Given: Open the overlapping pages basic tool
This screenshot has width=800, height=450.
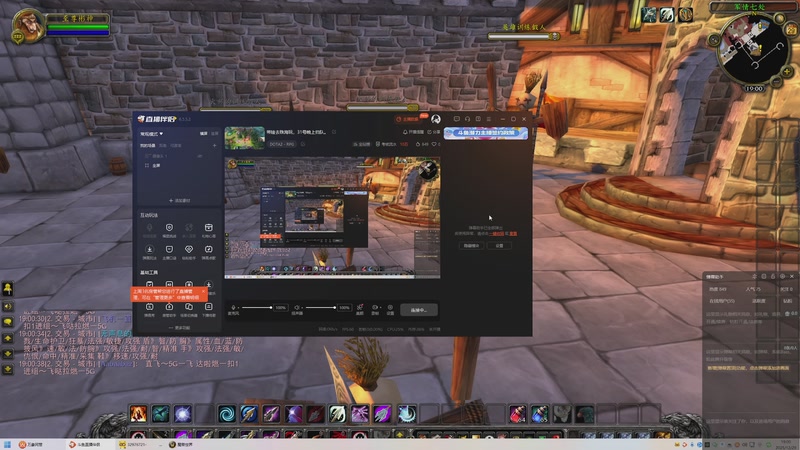Looking at the screenshot, I should click(189, 307).
